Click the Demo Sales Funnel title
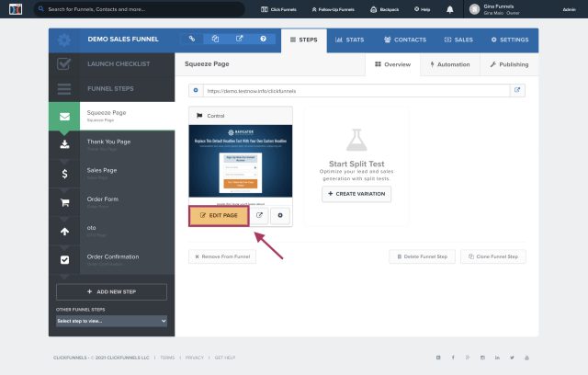This screenshot has height=375, width=588. click(x=123, y=39)
